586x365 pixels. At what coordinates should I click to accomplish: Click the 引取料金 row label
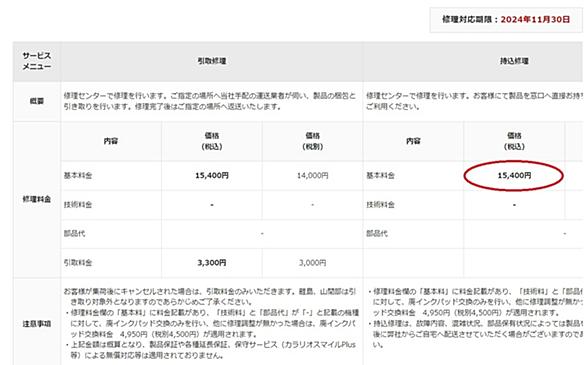pos(78,263)
